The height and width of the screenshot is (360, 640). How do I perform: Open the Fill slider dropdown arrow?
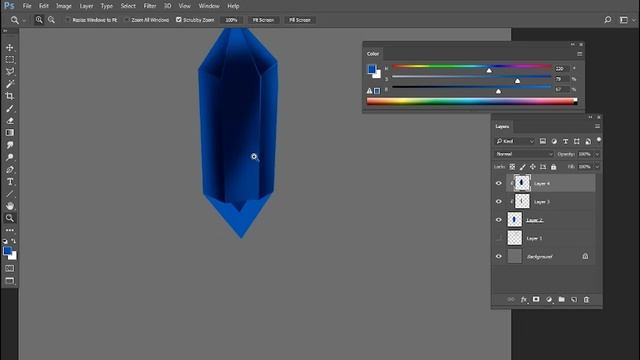(x=597, y=167)
